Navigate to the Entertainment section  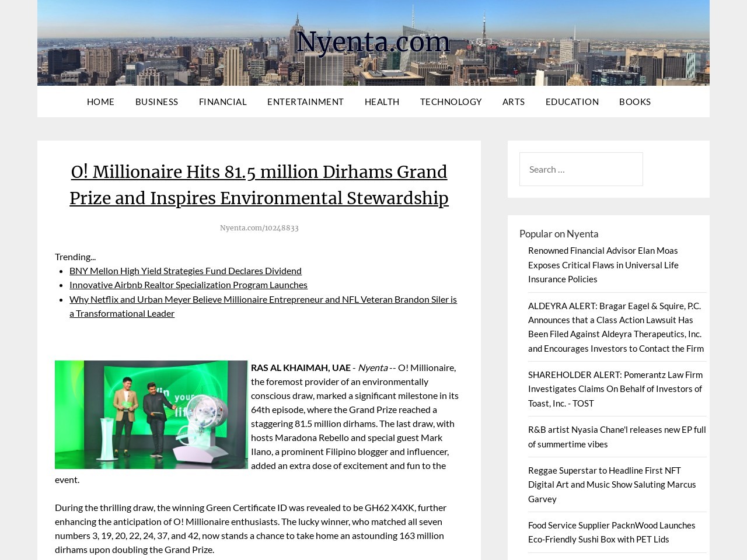(x=305, y=101)
